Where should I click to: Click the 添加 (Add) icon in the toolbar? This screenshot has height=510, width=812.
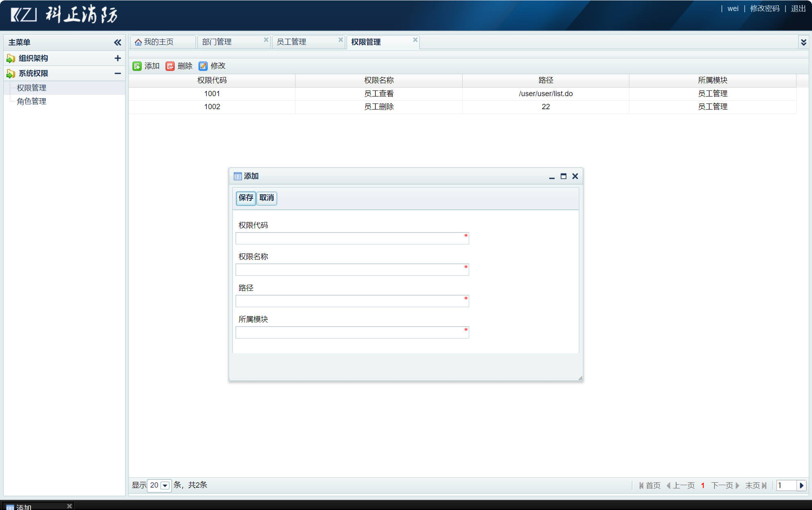pos(137,66)
